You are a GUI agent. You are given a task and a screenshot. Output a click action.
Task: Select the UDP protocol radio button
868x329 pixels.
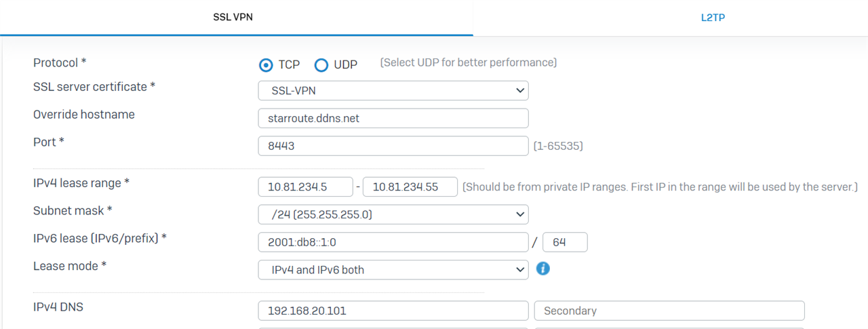tap(321, 65)
